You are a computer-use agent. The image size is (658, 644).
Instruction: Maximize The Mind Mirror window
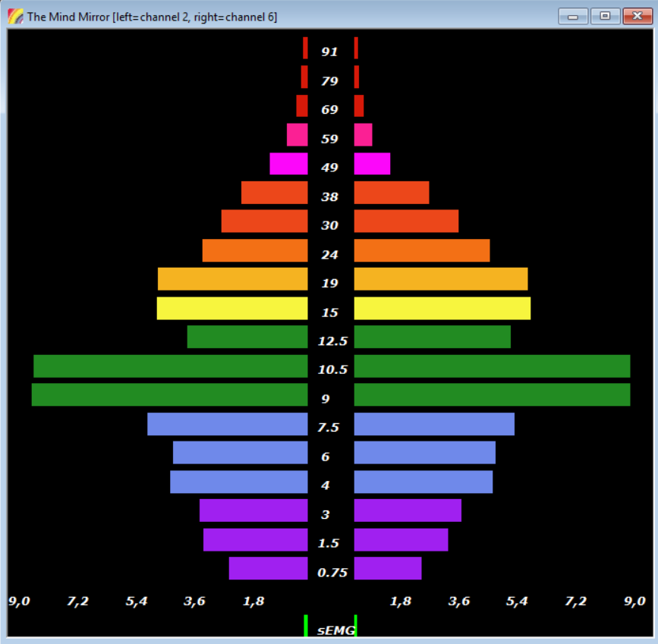point(605,17)
